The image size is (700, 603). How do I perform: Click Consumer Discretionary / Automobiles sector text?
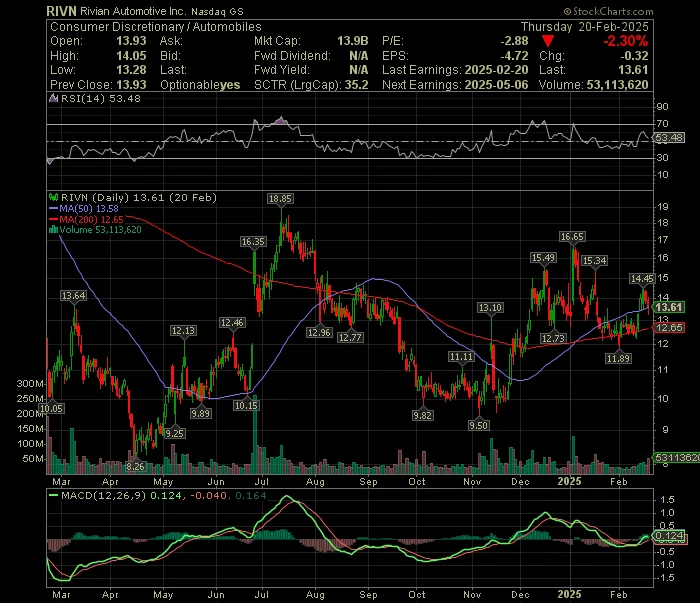pos(155,27)
